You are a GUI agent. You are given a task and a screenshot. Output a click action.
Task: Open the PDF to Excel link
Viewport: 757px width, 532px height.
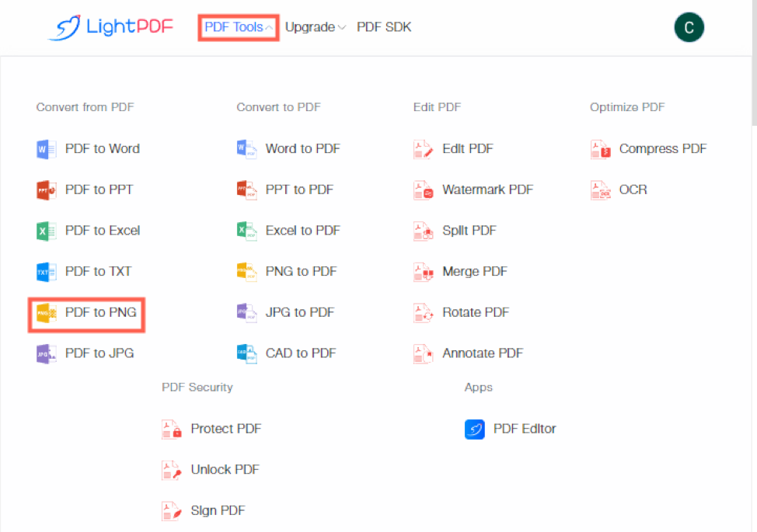tap(103, 231)
